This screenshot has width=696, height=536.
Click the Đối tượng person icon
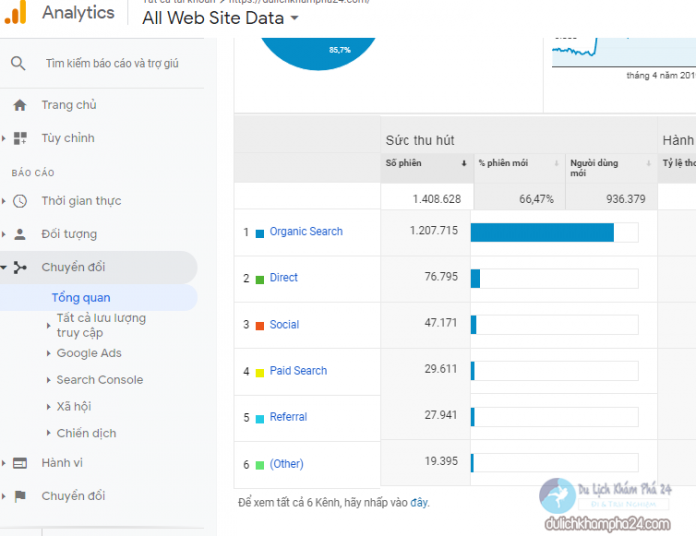coord(20,234)
